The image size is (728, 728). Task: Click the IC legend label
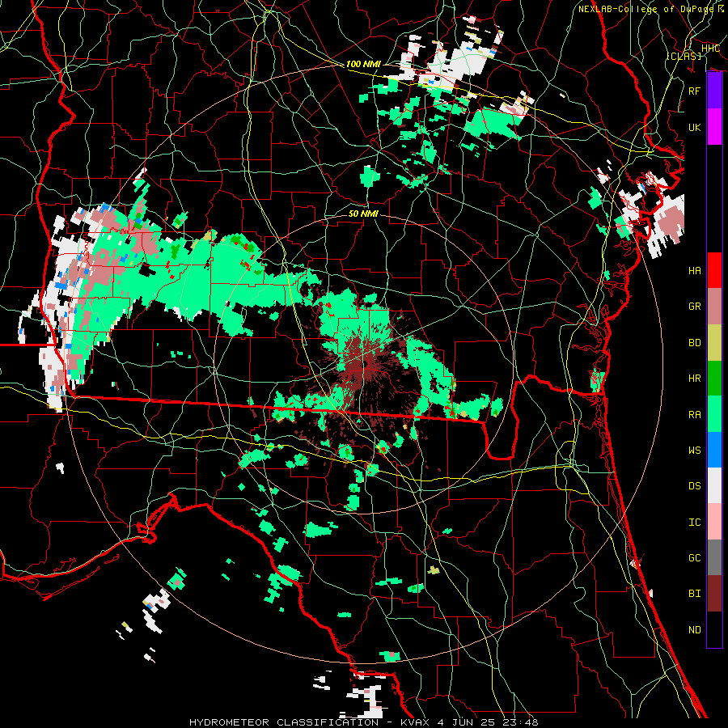point(695,523)
